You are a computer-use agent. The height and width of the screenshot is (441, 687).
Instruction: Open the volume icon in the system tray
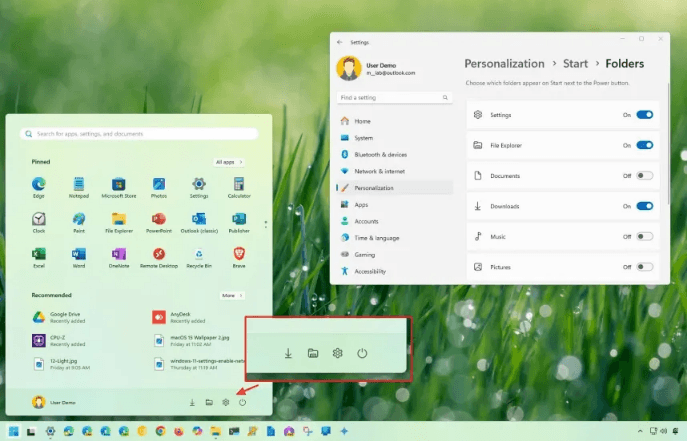(x=663, y=431)
